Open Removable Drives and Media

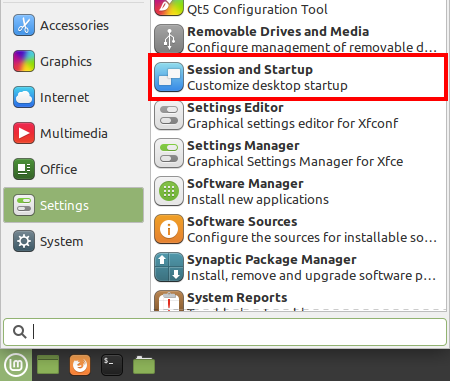(298, 39)
